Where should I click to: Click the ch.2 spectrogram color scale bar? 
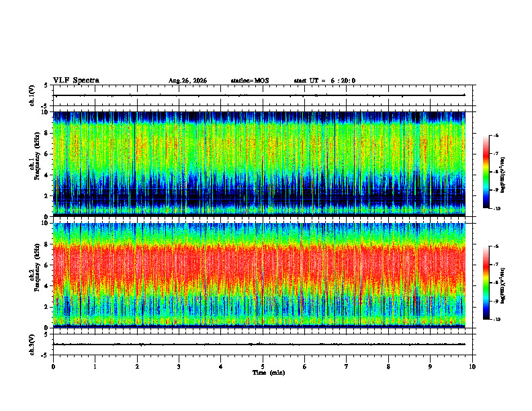click(x=486, y=283)
